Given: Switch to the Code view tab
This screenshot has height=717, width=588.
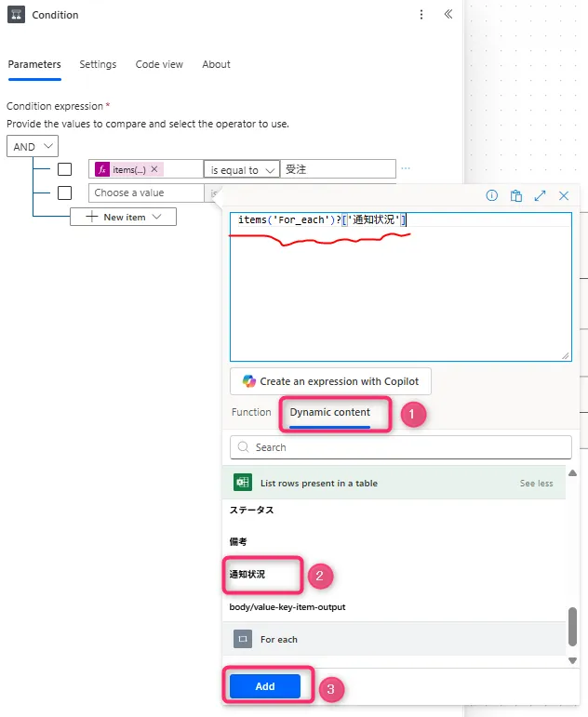Looking at the screenshot, I should [159, 64].
